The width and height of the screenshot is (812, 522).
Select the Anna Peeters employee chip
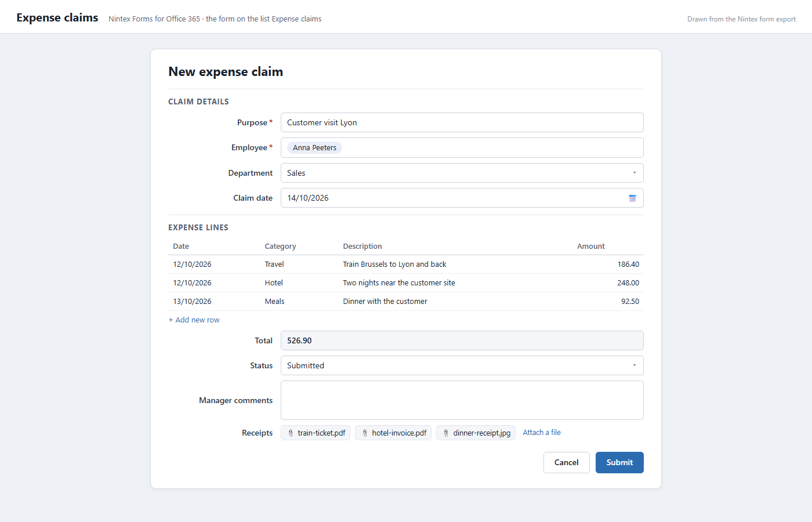314,148
